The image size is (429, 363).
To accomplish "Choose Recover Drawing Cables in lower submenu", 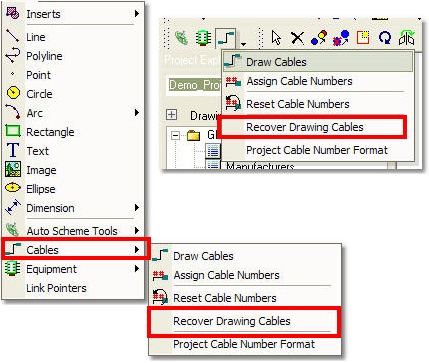I will point(245,321).
